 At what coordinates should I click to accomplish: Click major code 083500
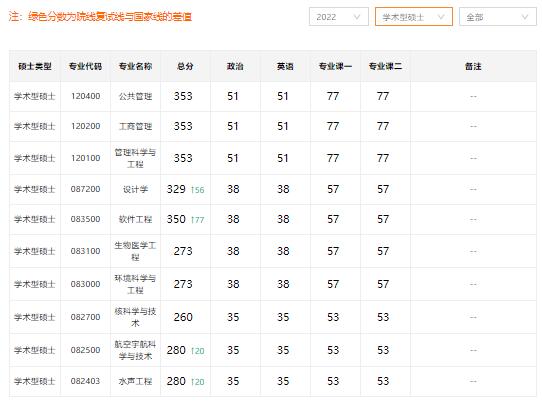85,219
